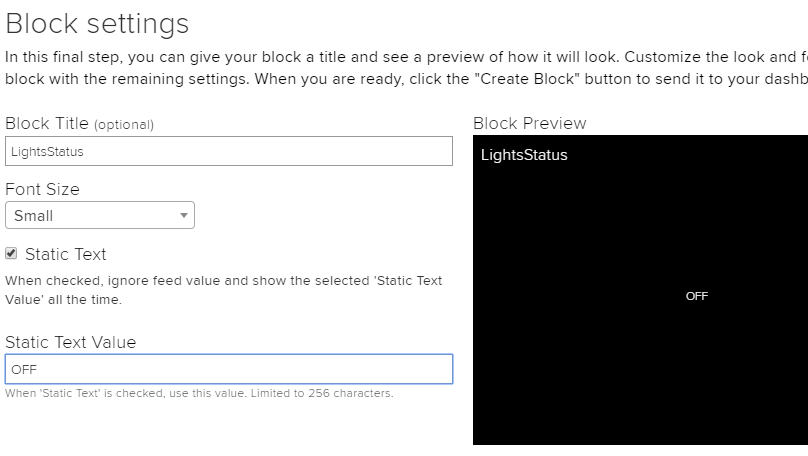Click the Font Size label
This screenshot has width=808, height=456.
pyautogui.click(x=42, y=189)
